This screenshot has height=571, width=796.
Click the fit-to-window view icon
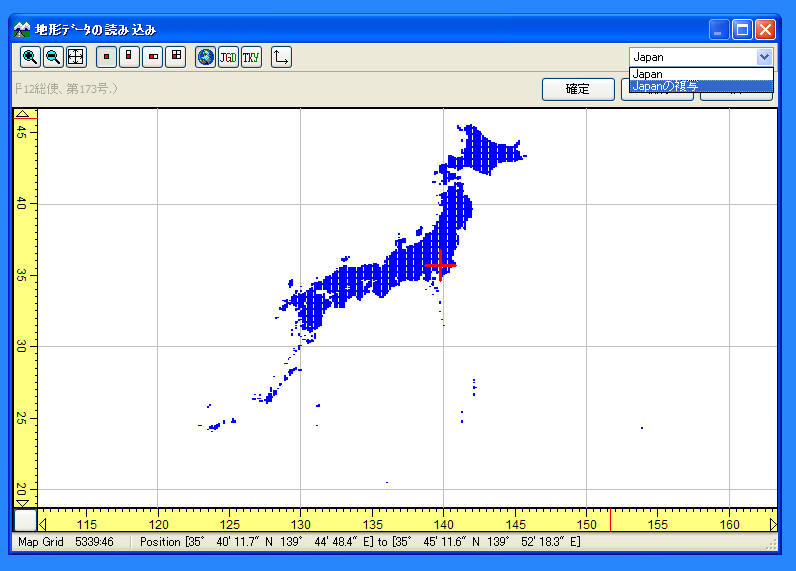76,57
